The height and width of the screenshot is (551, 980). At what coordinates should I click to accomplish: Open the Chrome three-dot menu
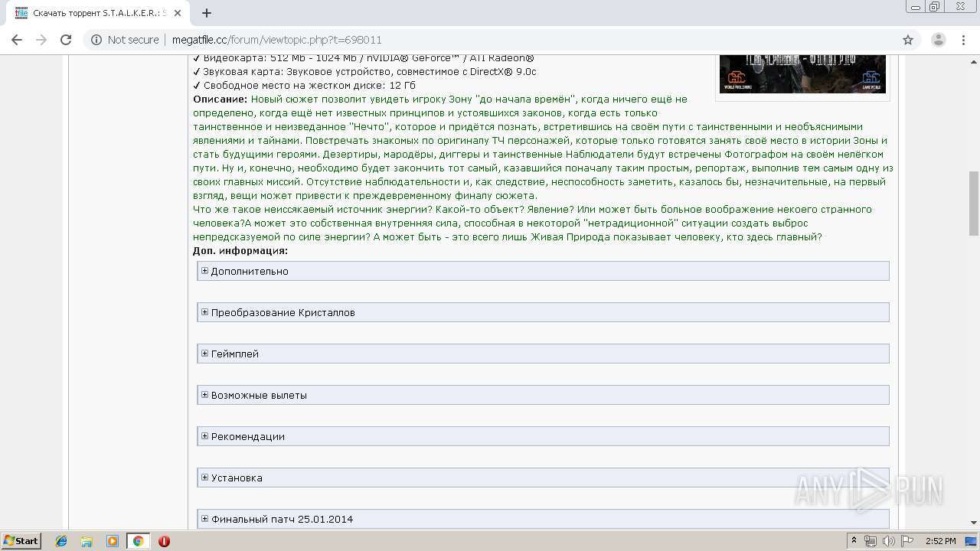964,40
